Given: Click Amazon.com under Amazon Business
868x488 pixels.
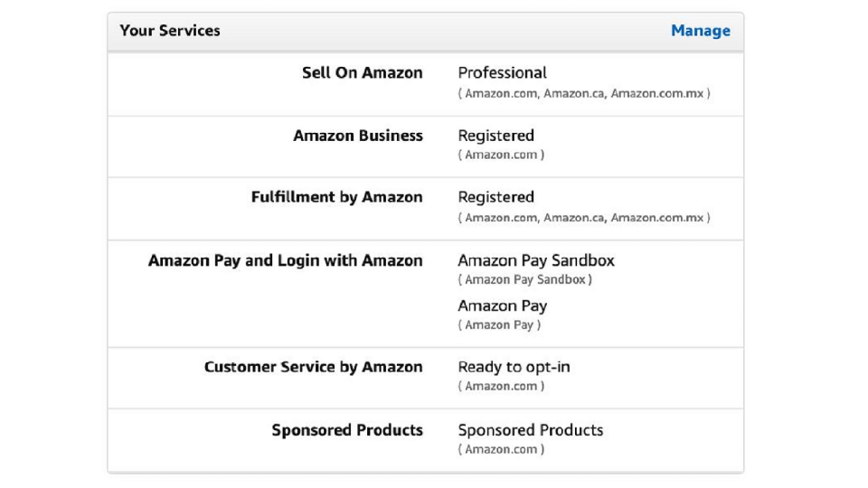Looking at the screenshot, I should [x=501, y=155].
